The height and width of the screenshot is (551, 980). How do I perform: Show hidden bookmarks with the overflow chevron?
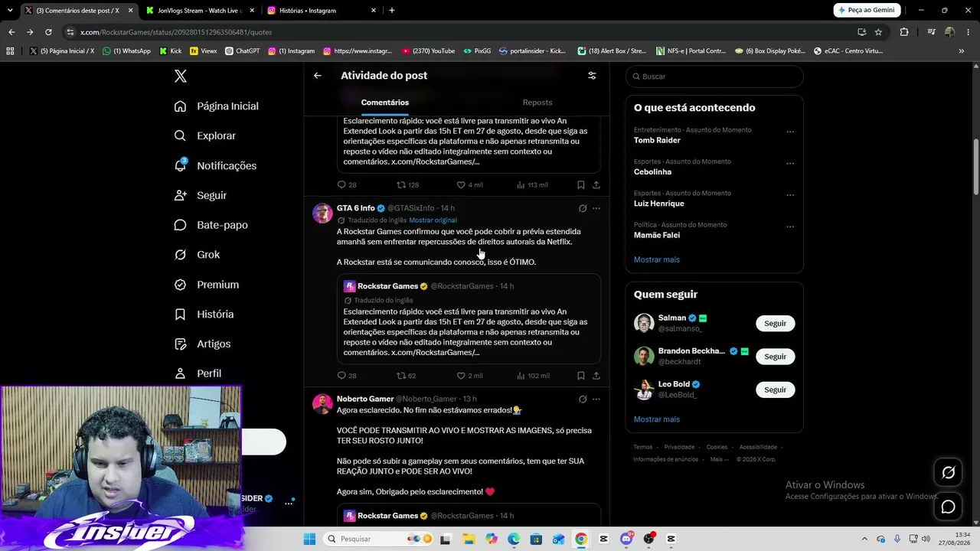pyautogui.click(x=962, y=51)
